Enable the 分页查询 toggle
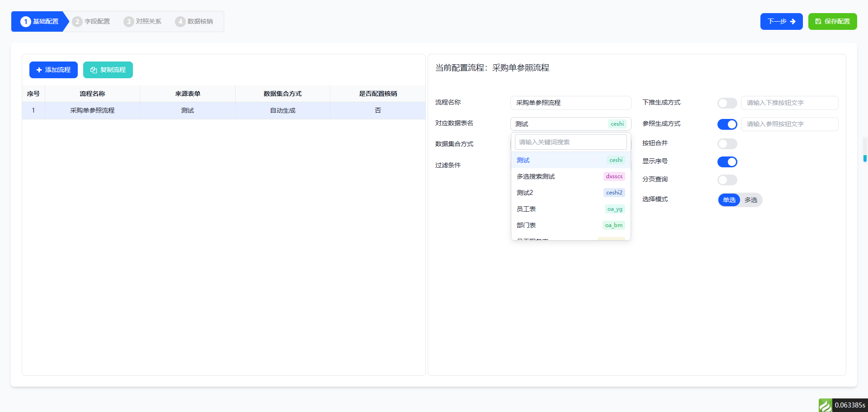This screenshot has height=412, width=868. coord(727,180)
